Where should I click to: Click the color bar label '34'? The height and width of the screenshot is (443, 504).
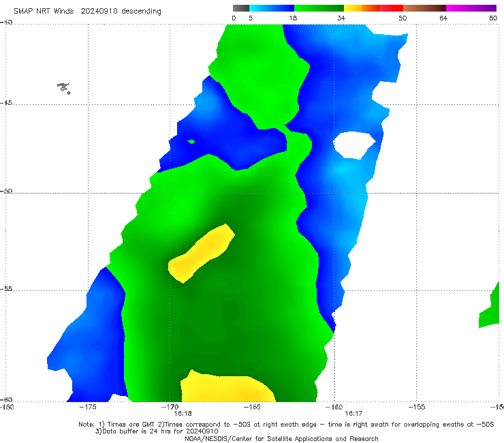[x=341, y=18]
